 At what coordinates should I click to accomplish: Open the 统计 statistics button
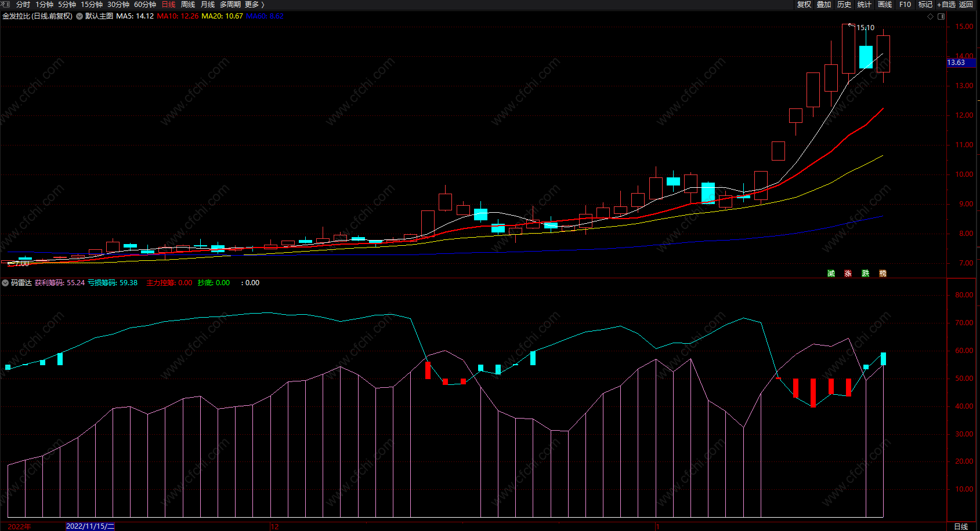(x=865, y=5)
